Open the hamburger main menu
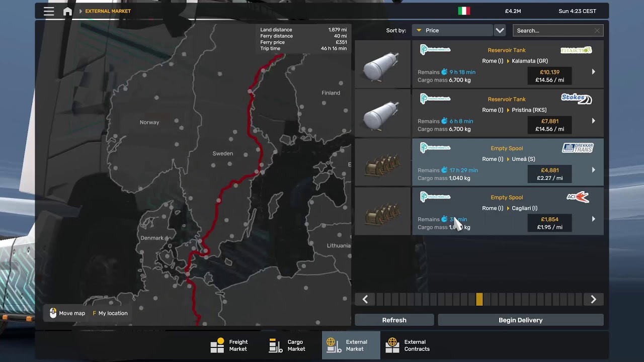Viewport: 644px width, 362px height. coord(49,11)
